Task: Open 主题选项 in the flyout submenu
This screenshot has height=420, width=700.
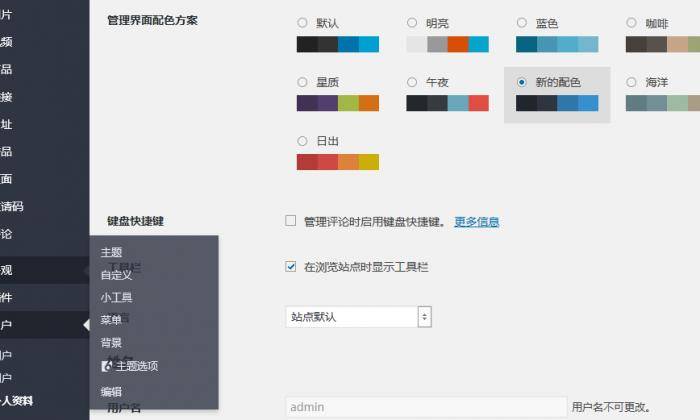Action: pos(137,366)
